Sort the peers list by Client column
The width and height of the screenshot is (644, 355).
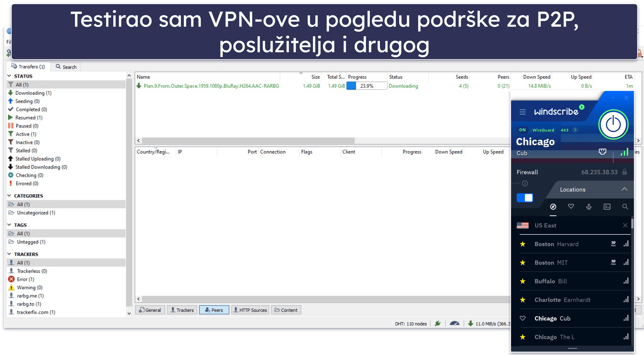pyautogui.click(x=361, y=152)
